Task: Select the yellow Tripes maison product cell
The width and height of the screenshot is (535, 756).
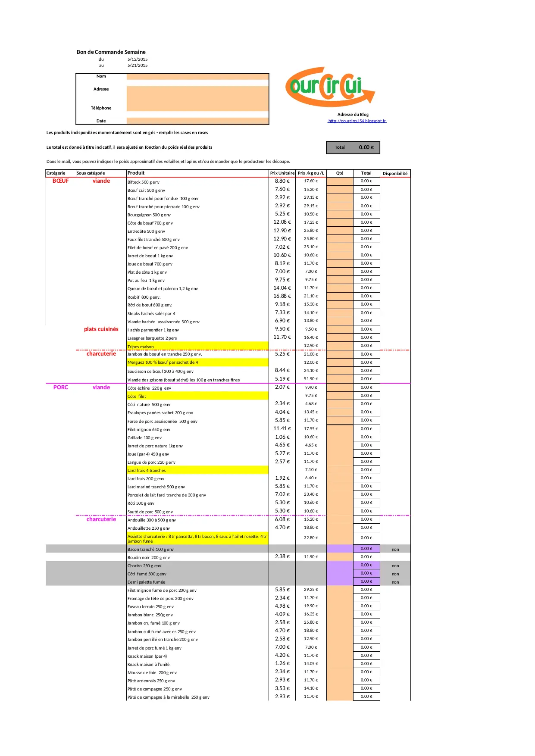Action: pos(197,346)
